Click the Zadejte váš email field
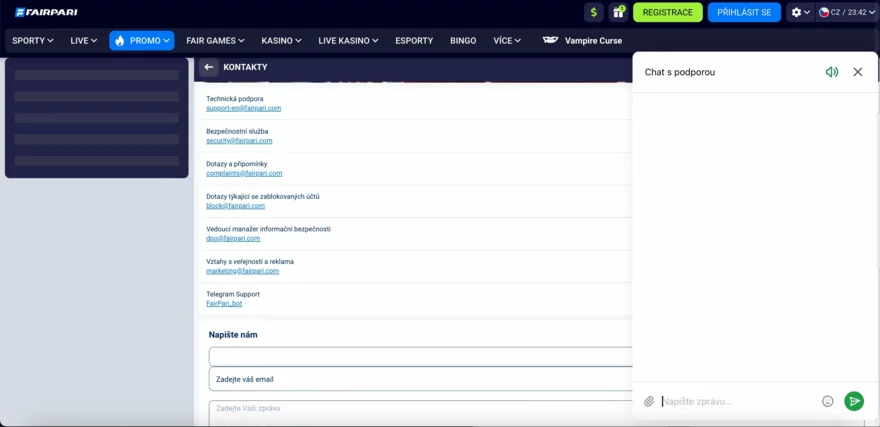Image resolution: width=880 pixels, height=427 pixels. pyautogui.click(x=420, y=379)
